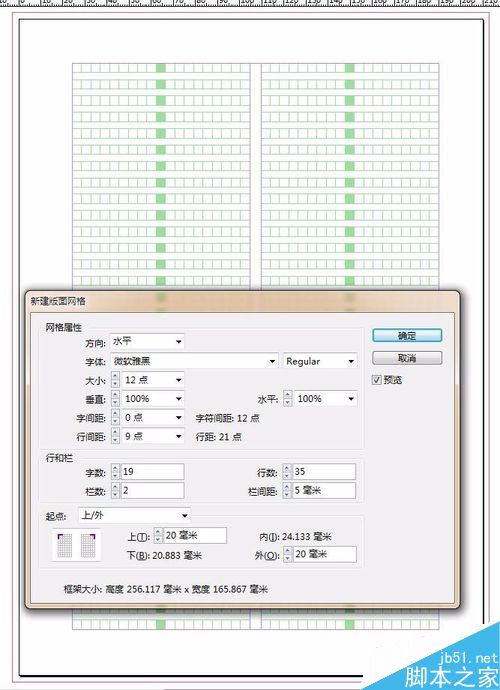The image size is (500, 690).
Task: Click the 水平 scale stepper arrows
Action: click(288, 399)
